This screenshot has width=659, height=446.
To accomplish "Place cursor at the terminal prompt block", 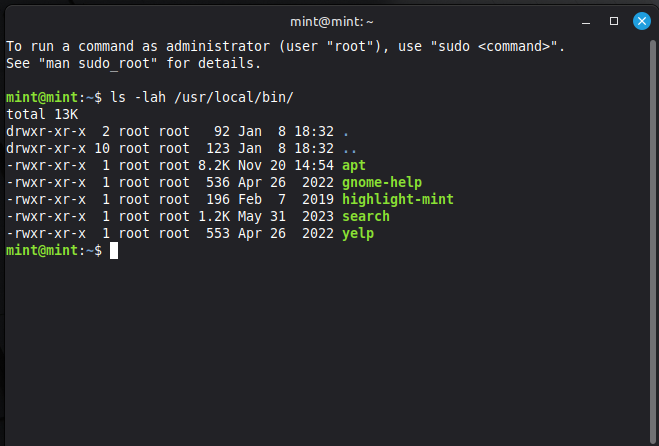I will (x=114, y=250).
